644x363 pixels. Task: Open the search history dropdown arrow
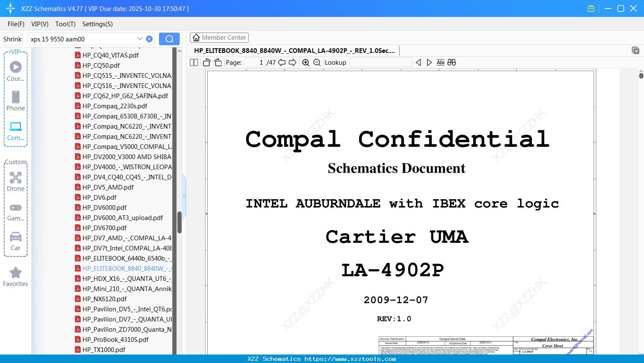(x=140, y=39)
